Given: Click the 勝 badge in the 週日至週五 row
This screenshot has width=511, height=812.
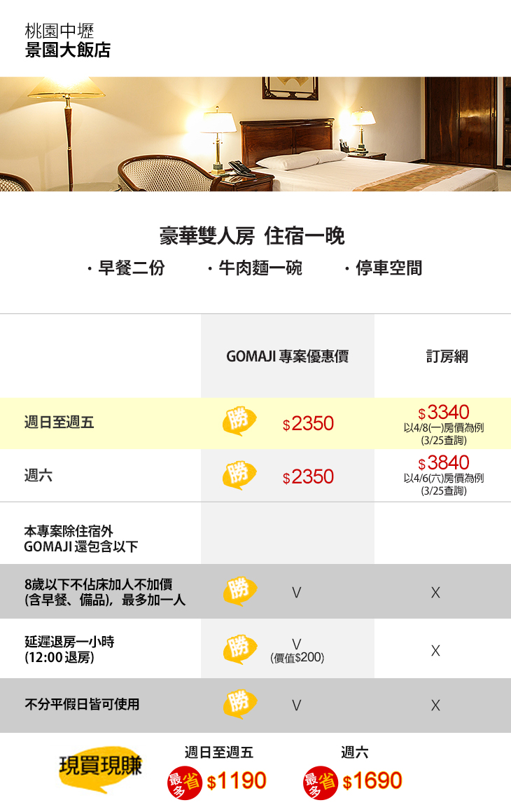Looking at the screenshot, I should [x=239, y=421].
